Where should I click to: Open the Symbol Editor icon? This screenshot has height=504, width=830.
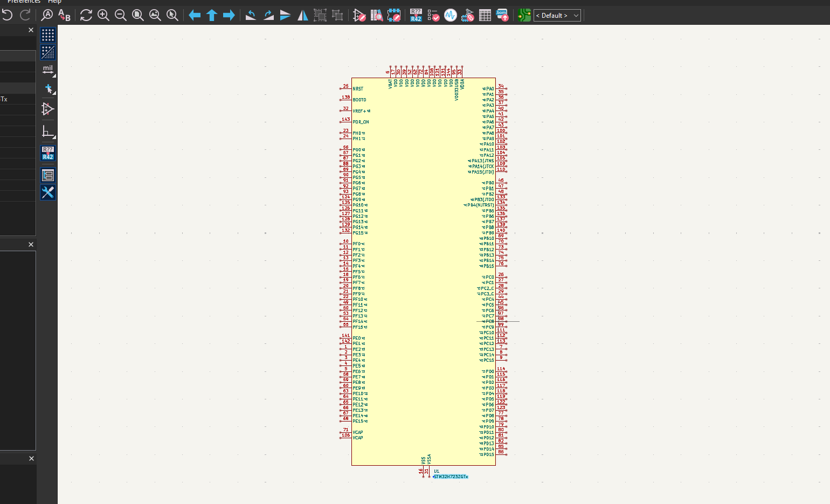coord(359,15)
